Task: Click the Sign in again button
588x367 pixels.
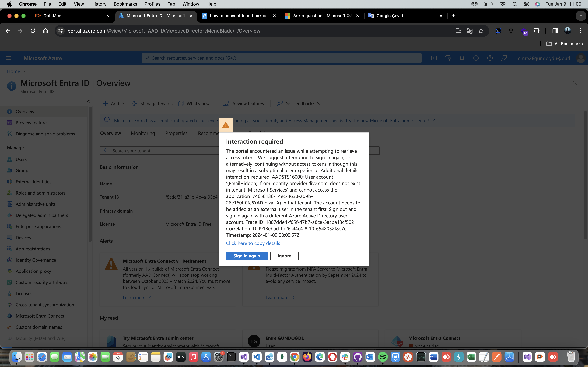Action: pyautogui.click(x=247, y=256)
